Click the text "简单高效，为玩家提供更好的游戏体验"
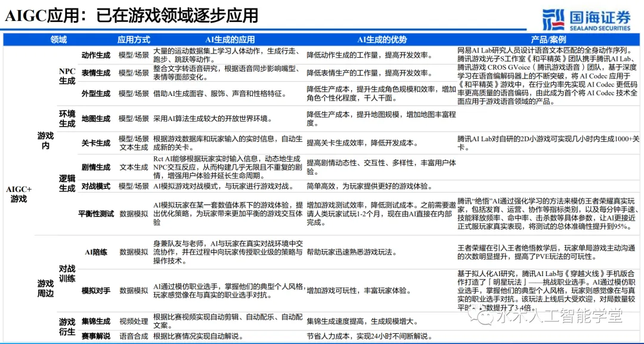Viewport: 644px width, 344px height. [370, 187]
